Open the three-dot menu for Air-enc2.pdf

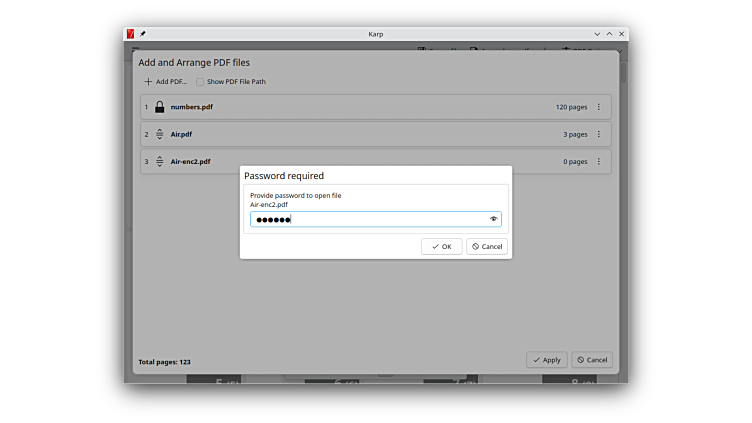click(x=599, y=161)
